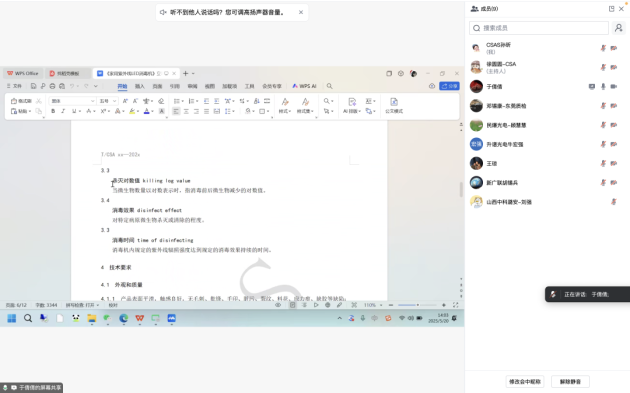The image size is (630, 393).
Task: Open the font name dropdown
Action: point(73,101)
